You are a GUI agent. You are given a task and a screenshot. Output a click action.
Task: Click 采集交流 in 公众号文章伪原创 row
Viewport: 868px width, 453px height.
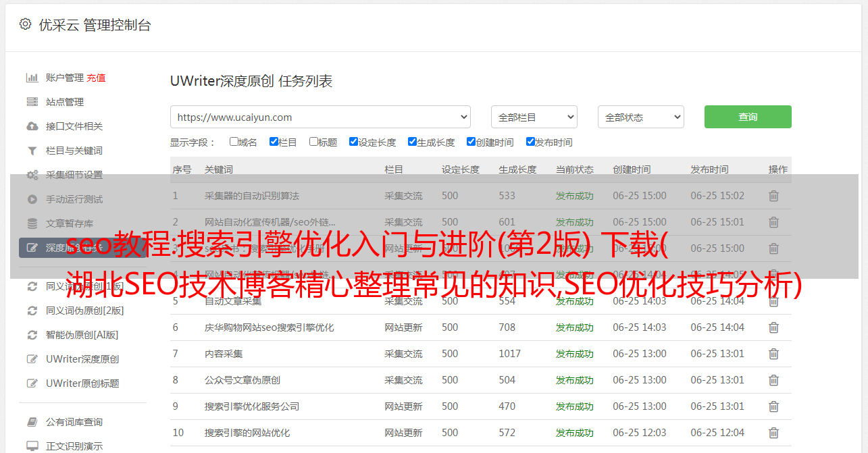point(403,380)
